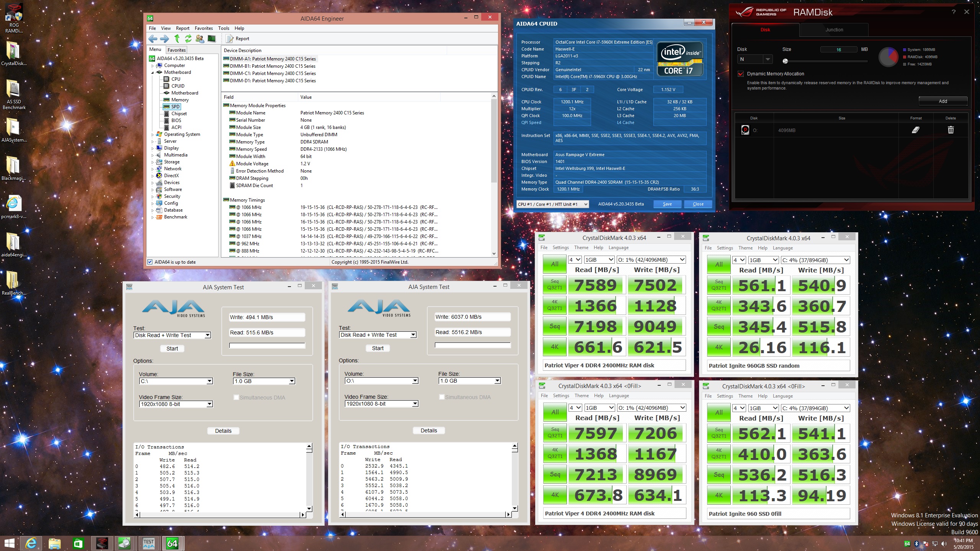Open AJASystem desktop folder icon
This screenshot has width=980, height=551.
coord(14,130)
